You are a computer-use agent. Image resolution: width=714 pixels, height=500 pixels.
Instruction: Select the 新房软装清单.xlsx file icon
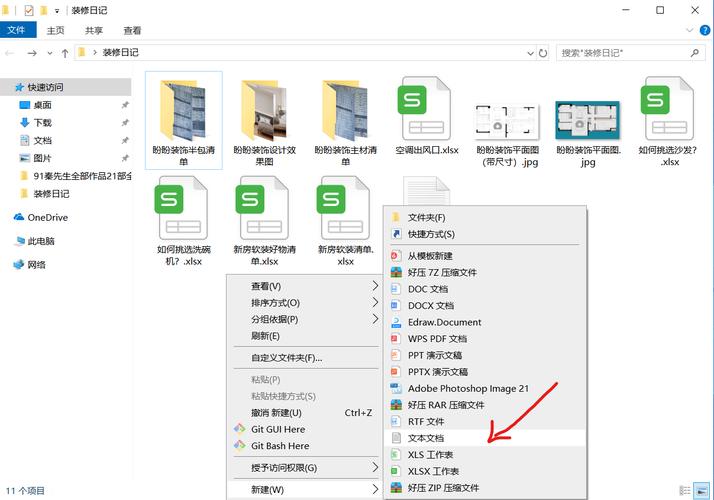[345, 209]
